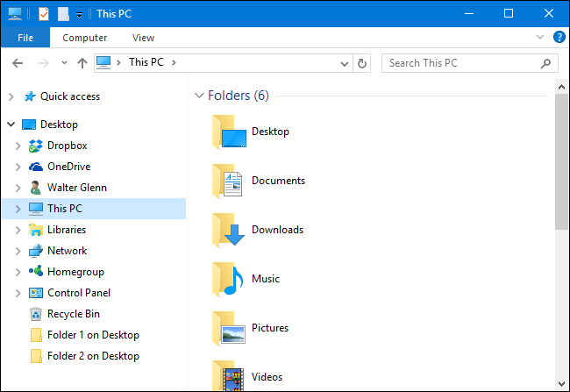Open the recent locations dropdown
This screenshot has width=570, height=392.
64,63
